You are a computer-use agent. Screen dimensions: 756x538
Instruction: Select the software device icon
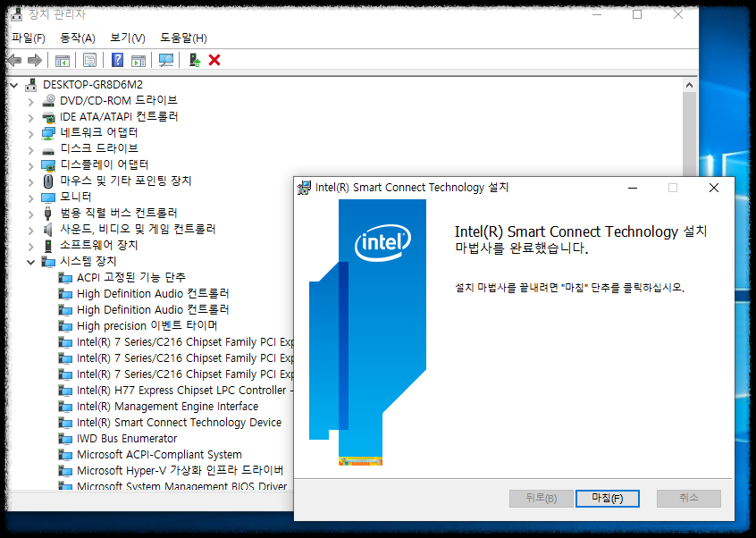[x=47, y=246]
